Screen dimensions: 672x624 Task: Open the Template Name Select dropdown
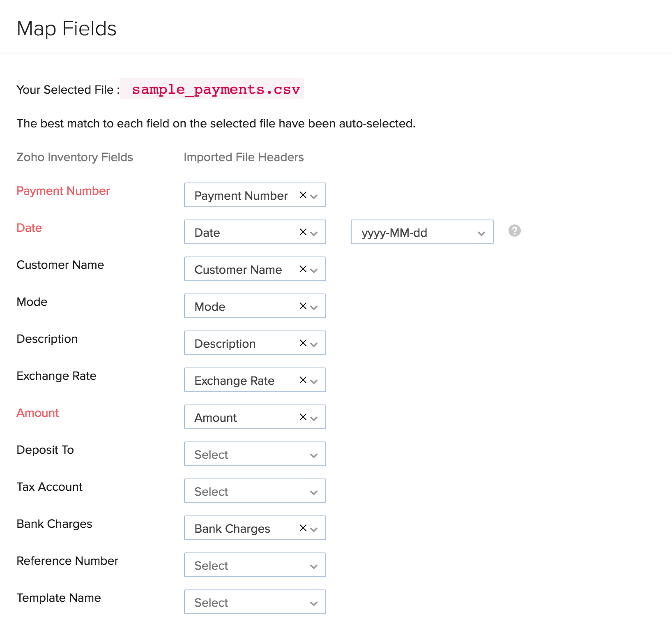tap(255, 602)
